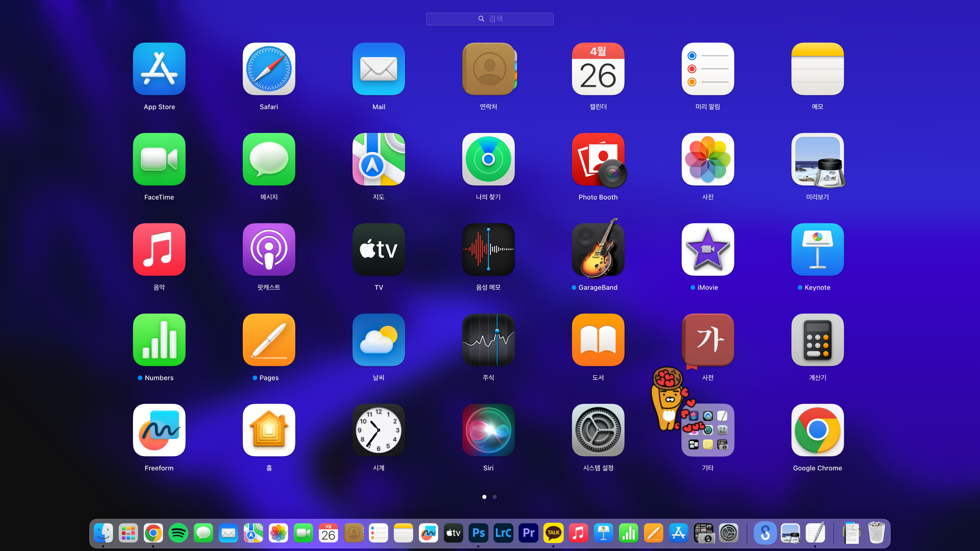Open the 나의 찾기 Find My app
The width and height of the screenshot is (980, 551).
(x=488, y=159)
